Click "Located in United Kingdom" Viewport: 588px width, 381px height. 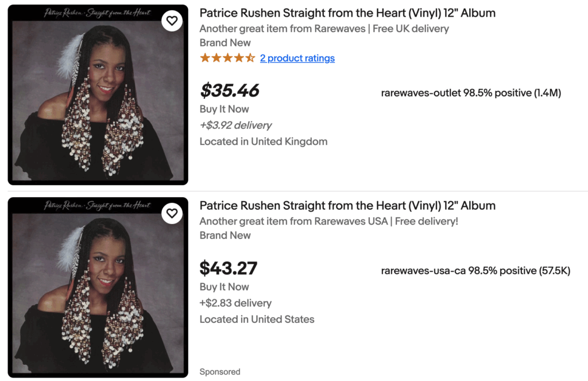tap(264, 141)
